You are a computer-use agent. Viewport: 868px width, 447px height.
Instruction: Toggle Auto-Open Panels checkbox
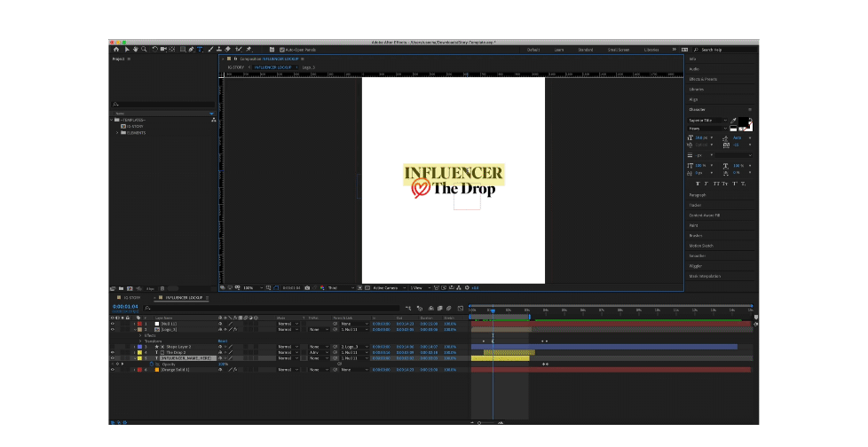[281, 50]
